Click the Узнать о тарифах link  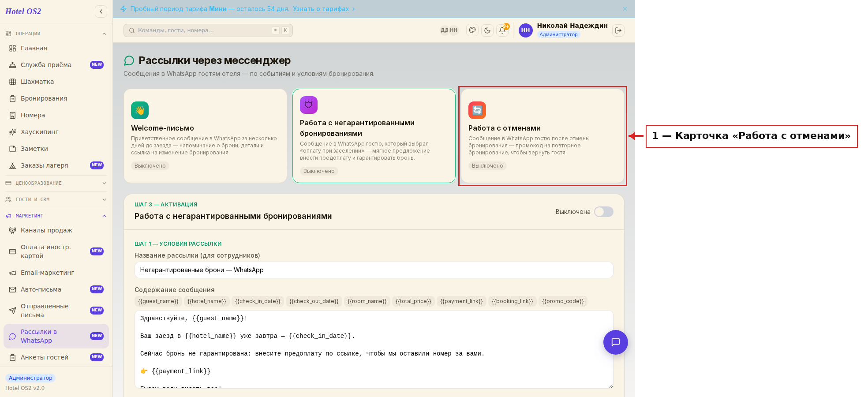click(321, 9)
